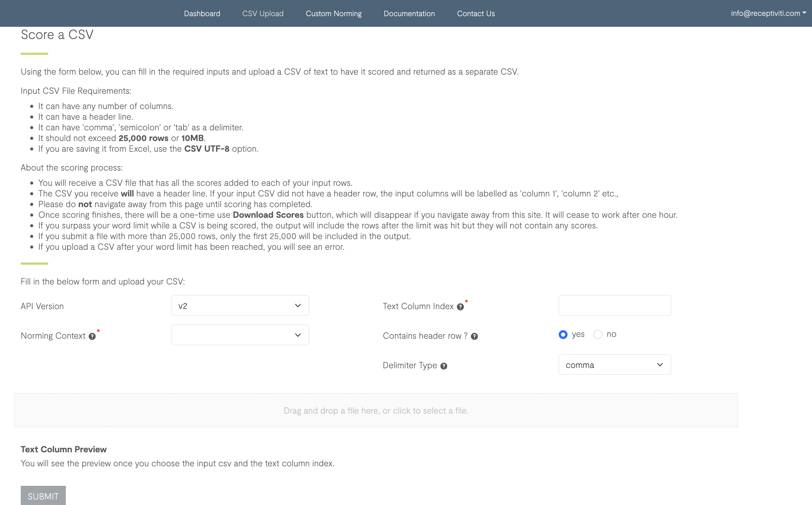Select the 'no' header row radio button

(598, 334)
